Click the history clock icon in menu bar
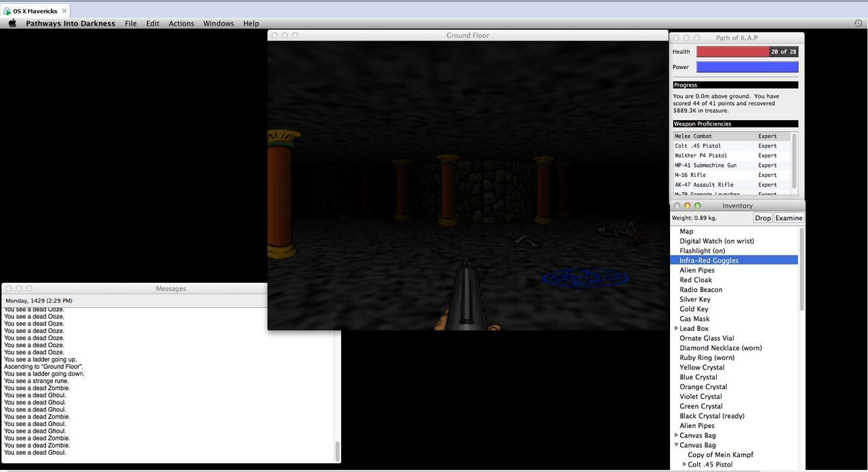 click(x=858, y=23)
